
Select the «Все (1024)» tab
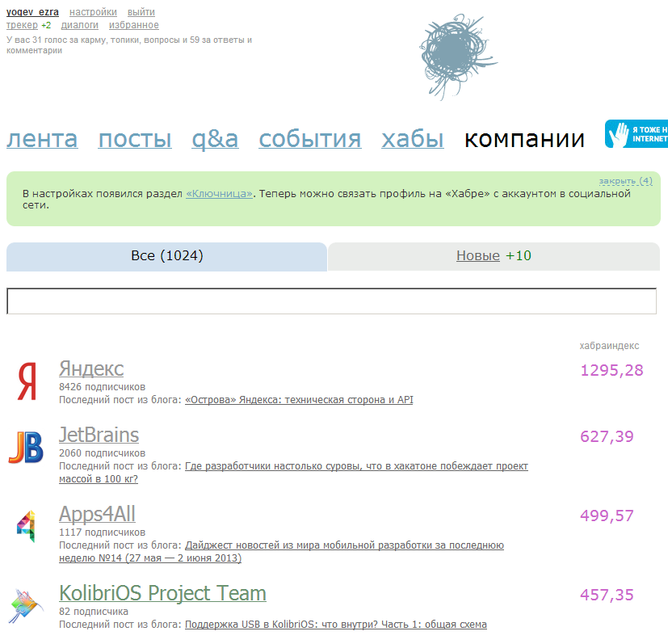166,256
